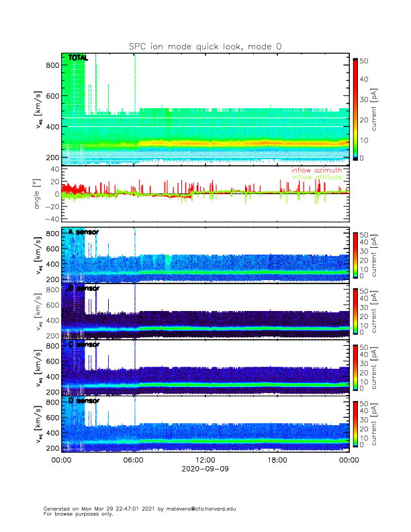411x532 pixels.
Task: Click the C sensor color bar
Action: tap(355, 367)
